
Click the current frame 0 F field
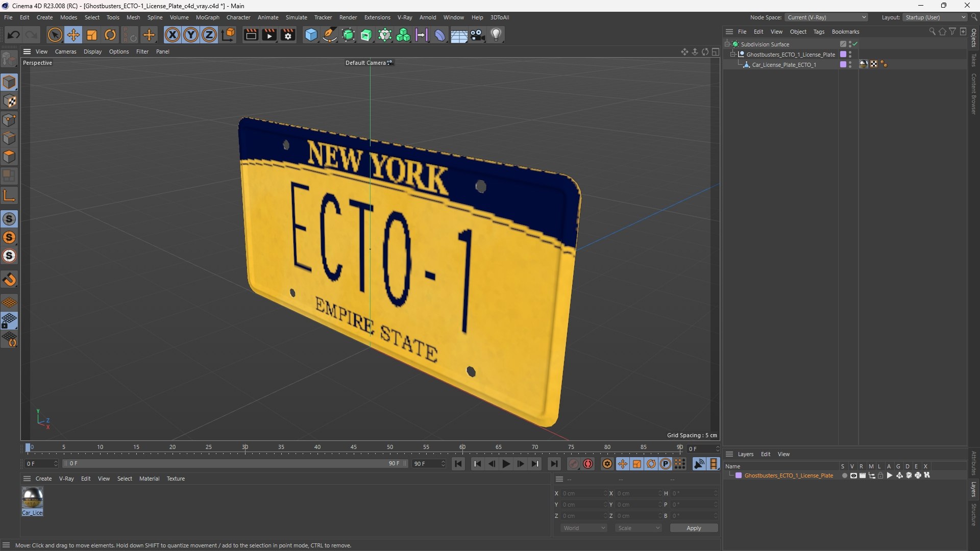point(42,464)
